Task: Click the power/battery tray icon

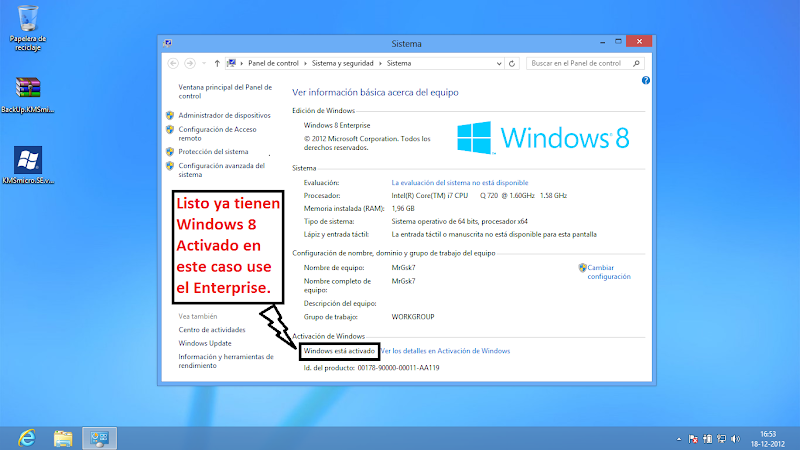Action: pyautogui.click(x=707, y=439)
